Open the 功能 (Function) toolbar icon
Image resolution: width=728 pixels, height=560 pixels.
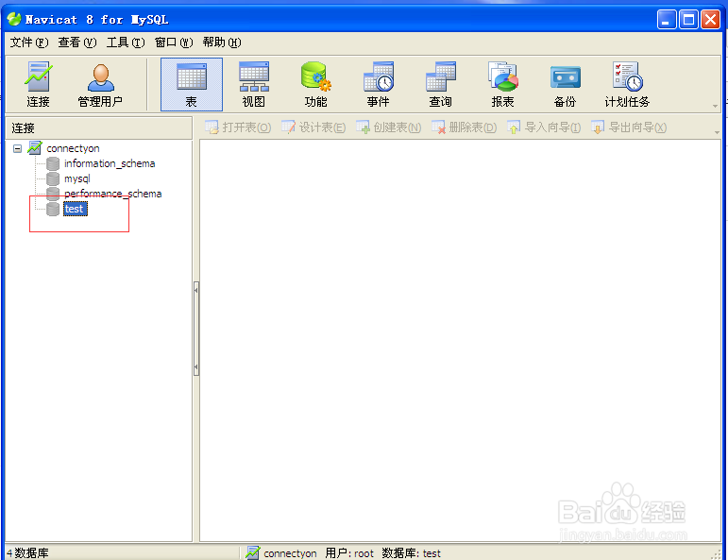pos(316,84)
